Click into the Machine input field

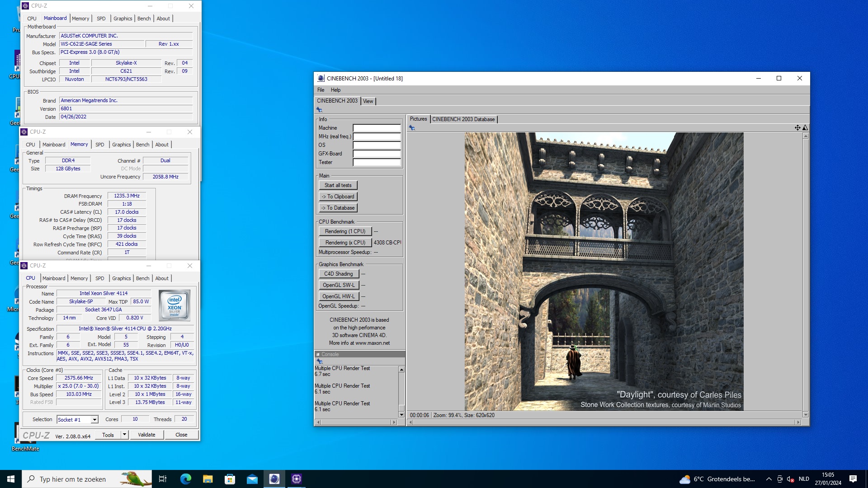pos(377,128)
